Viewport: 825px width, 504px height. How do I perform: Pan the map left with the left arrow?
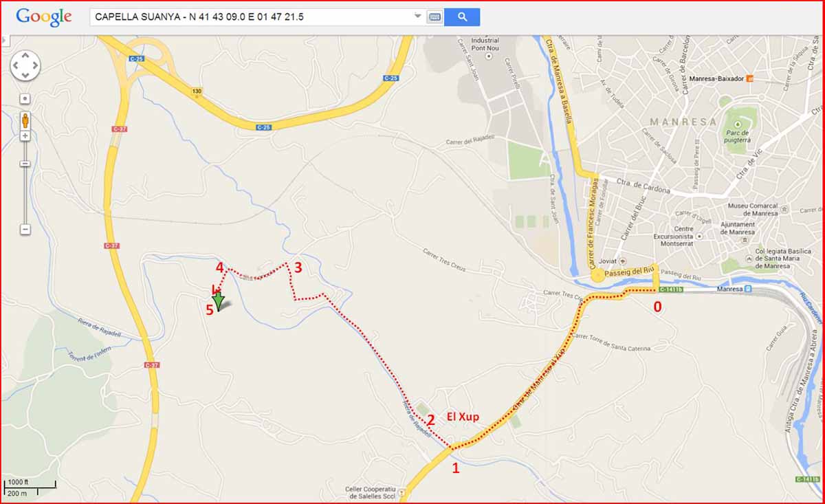(x=16, y=66)
